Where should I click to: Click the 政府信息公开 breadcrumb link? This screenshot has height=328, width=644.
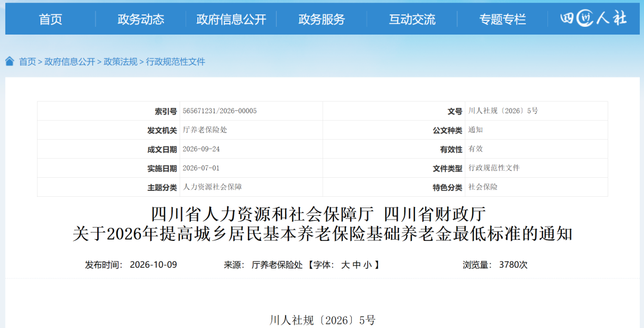(x=70, y=61)
